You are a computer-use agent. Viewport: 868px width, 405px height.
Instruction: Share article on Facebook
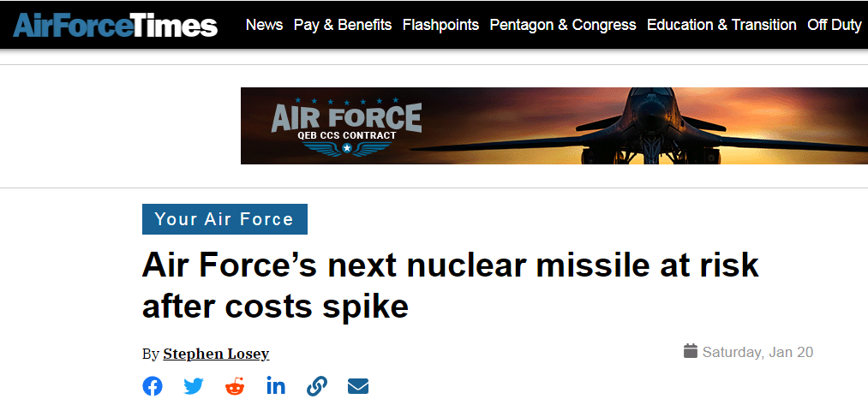click(x=153, y=386)
